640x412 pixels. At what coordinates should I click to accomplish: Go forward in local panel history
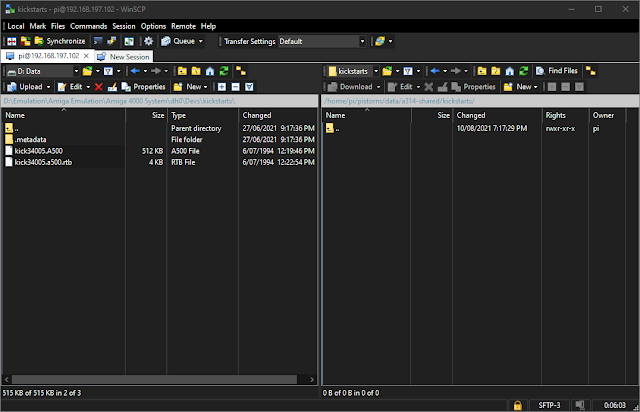(x=156, y=71)
